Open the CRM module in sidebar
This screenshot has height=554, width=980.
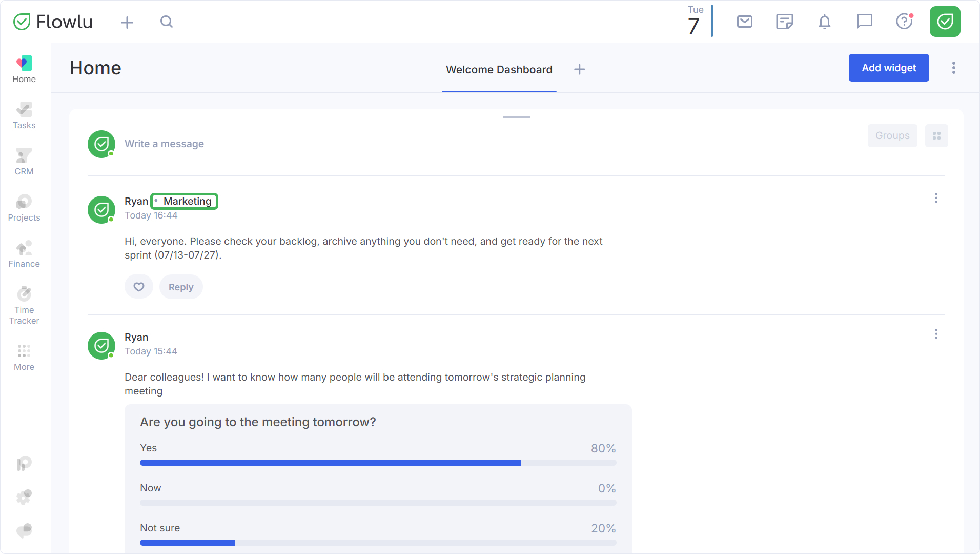(24, 162)
